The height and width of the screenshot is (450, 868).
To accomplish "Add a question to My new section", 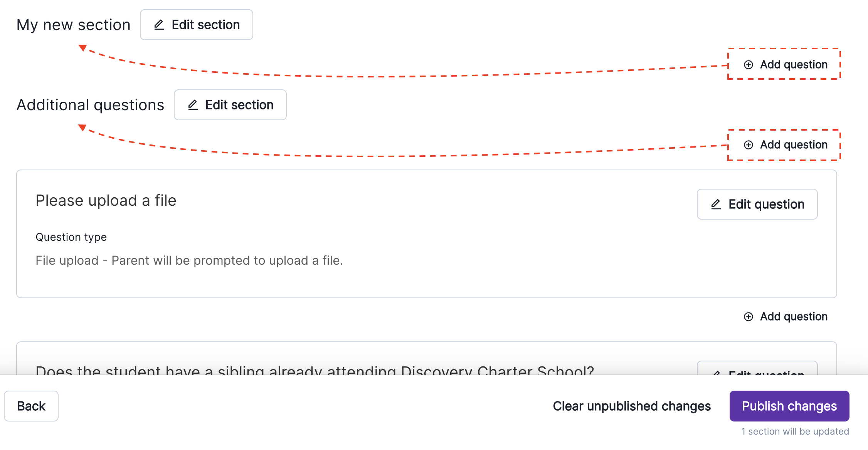I will 783,64.
